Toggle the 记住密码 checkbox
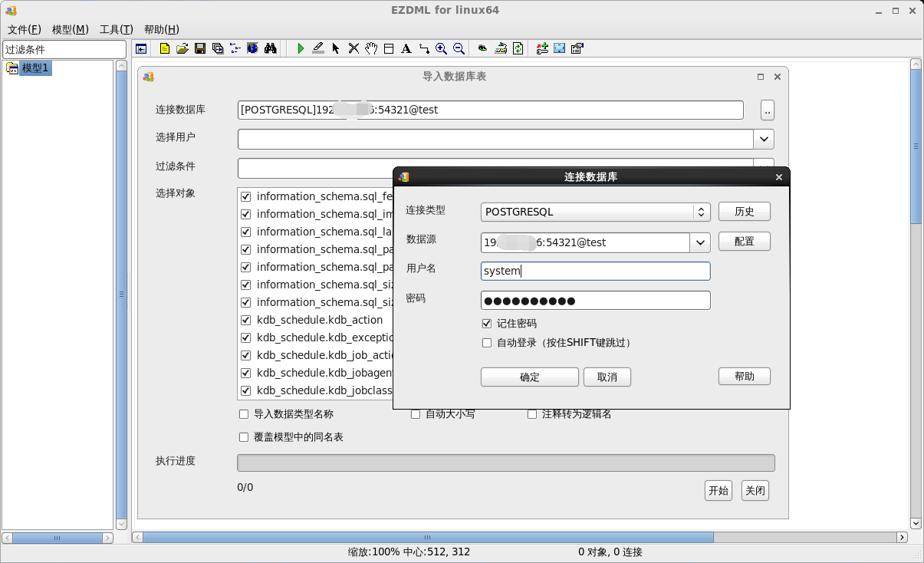Image resolution: width=924 pixels, height=563 pixels. (x=487, y=324)
